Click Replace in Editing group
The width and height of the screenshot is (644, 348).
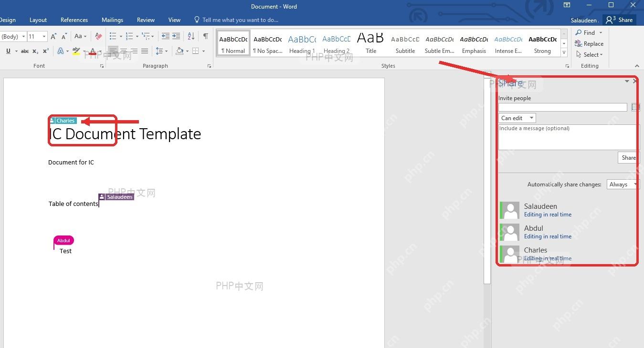tap(589, 43)
